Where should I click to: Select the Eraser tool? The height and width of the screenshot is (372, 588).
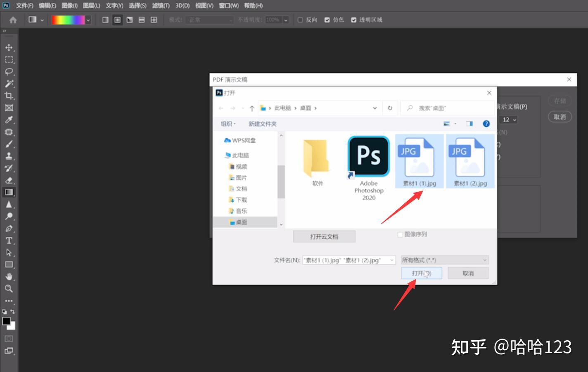[x=9, y=180]
